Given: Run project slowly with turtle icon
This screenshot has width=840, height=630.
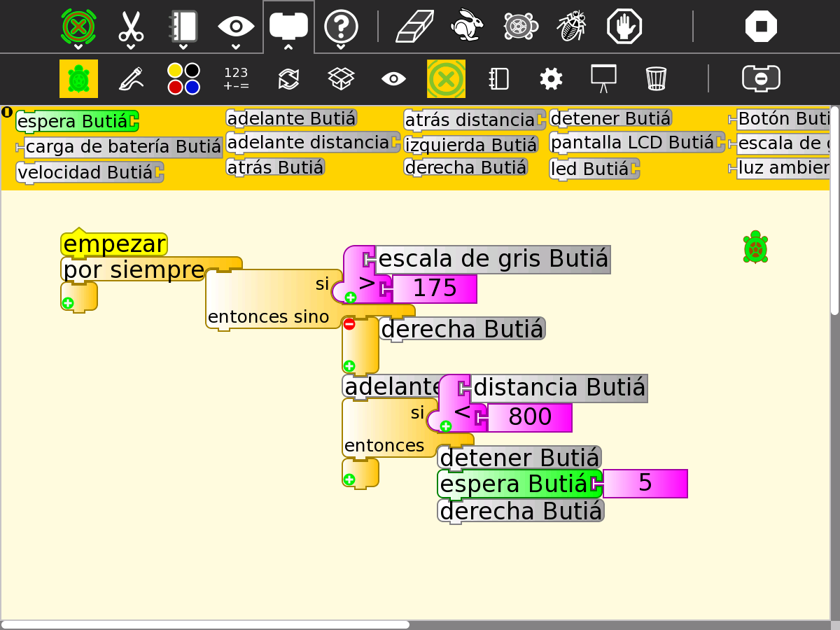Looking at the screenshot, I should [520, 27].
